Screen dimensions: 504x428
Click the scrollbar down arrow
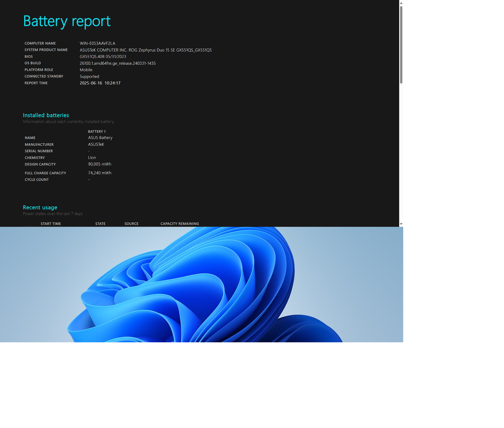tap(401, 224)
